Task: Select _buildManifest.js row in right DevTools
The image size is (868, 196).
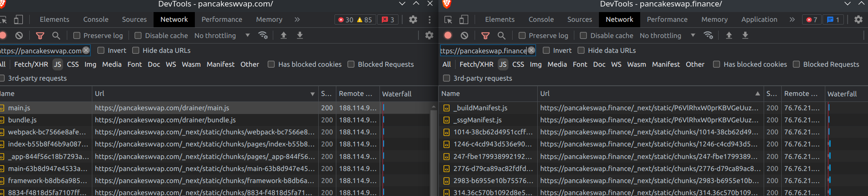Action: click(x=654, y=107)
